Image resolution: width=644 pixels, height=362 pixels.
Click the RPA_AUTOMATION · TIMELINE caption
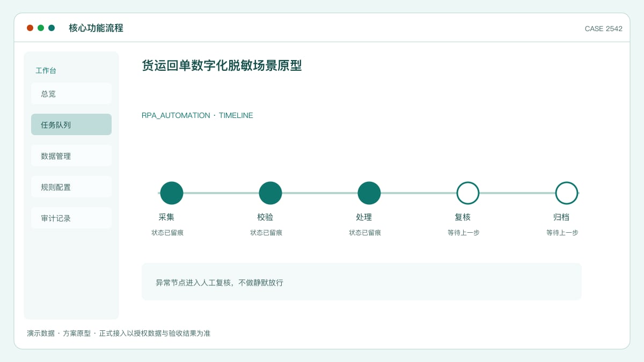(197, 115)
